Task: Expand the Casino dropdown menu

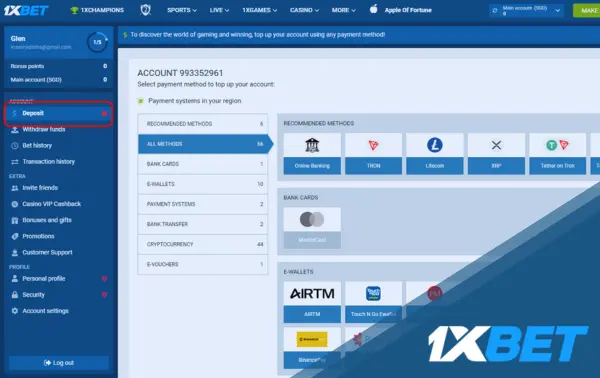Action: coord(304,10)
